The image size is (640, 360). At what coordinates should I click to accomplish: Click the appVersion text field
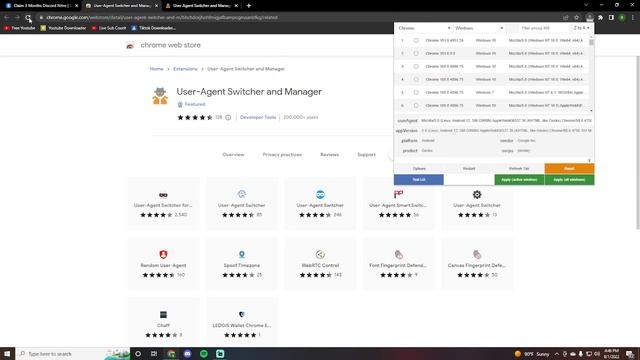(506, 131)
